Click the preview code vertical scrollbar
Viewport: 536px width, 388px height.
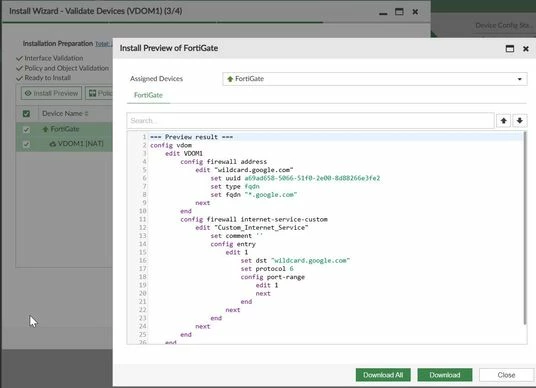tap(525, 228)
